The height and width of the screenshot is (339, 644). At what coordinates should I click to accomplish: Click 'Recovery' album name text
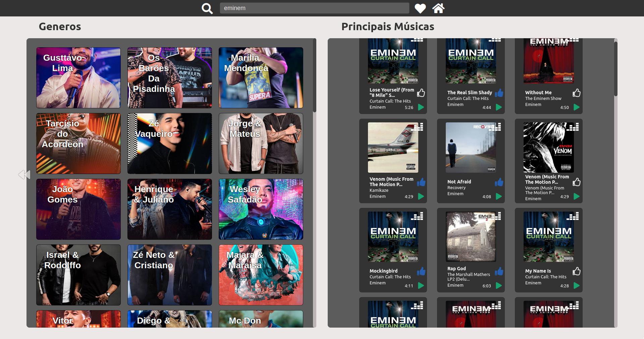[x=457, y=188]
